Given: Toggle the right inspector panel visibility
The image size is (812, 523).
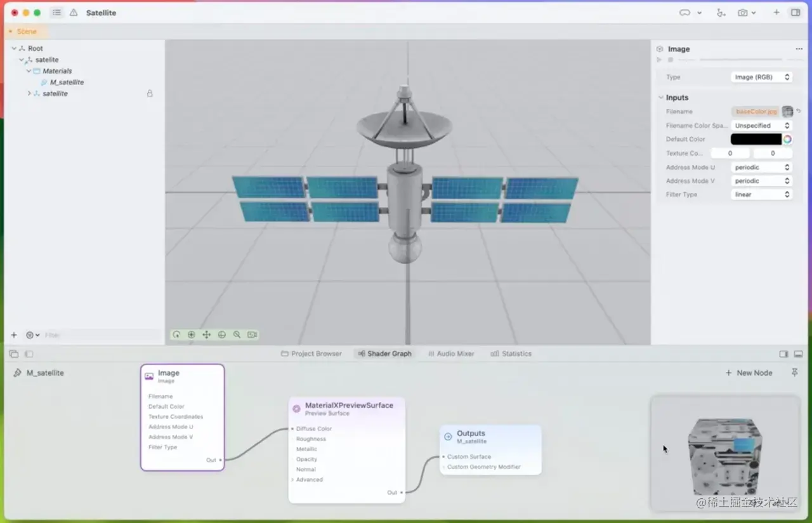Looking at the screenshot, I should (x=796, y=12).
